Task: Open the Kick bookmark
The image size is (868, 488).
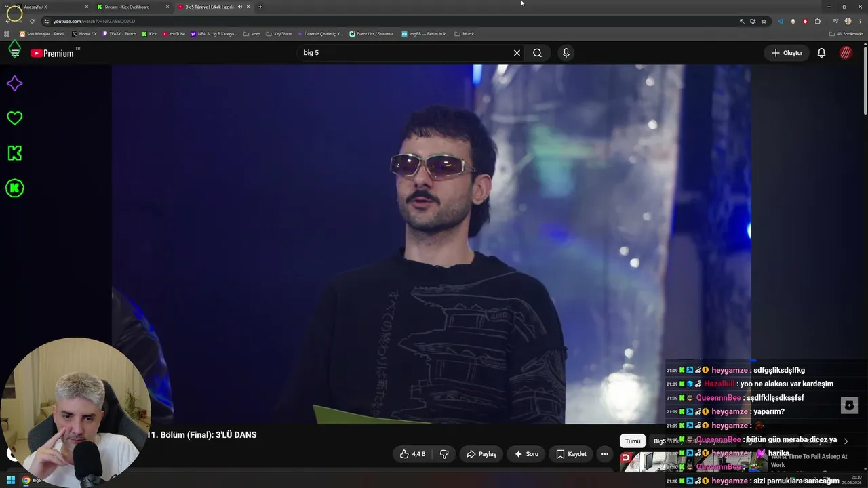Action: point(149,33)
